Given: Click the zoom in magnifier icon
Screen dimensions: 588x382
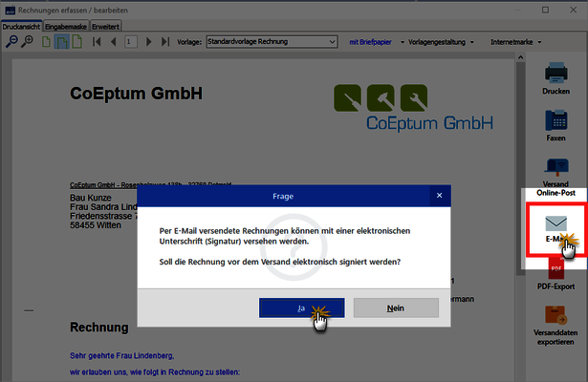Looking at the screenshot, I should tap(27, 42).
